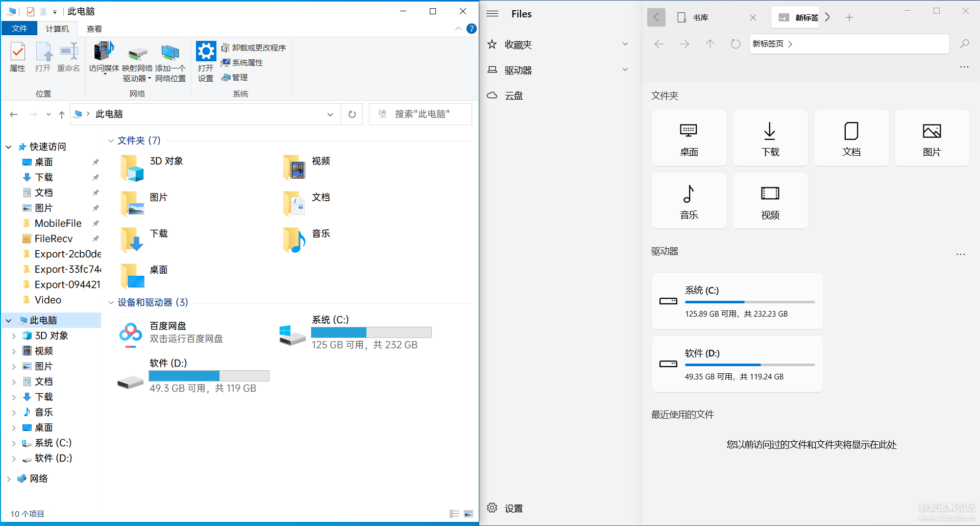Select the 重命名 icon
980x526 pixels.
point(68,58)
